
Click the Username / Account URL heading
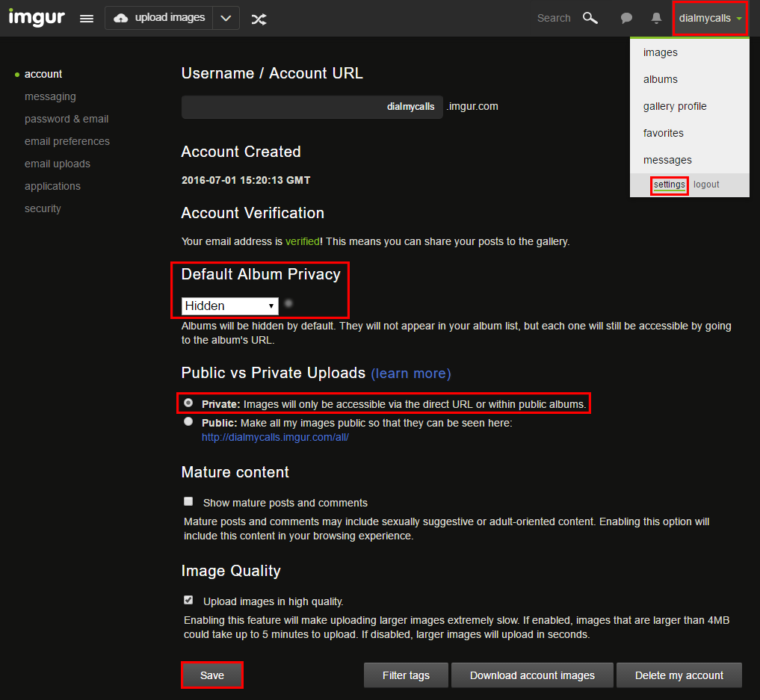272,73
